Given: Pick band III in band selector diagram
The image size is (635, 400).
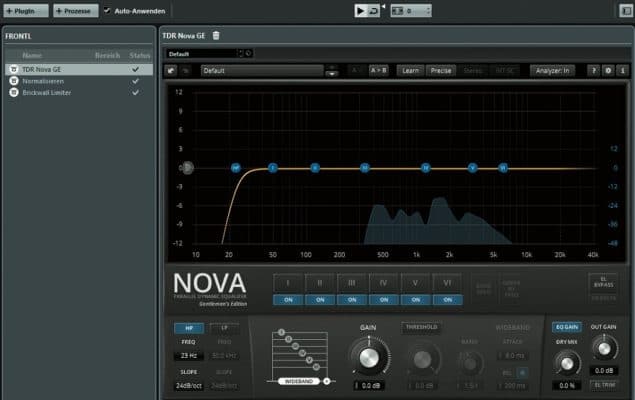Looking at the screenshot, I should (x=295, y=346).
